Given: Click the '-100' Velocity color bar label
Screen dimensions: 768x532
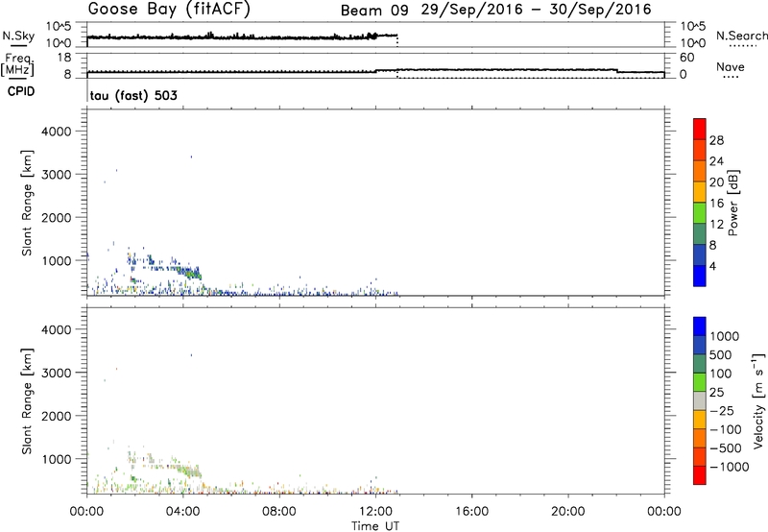Looking at the screenshot, I should tap(726, 429).
